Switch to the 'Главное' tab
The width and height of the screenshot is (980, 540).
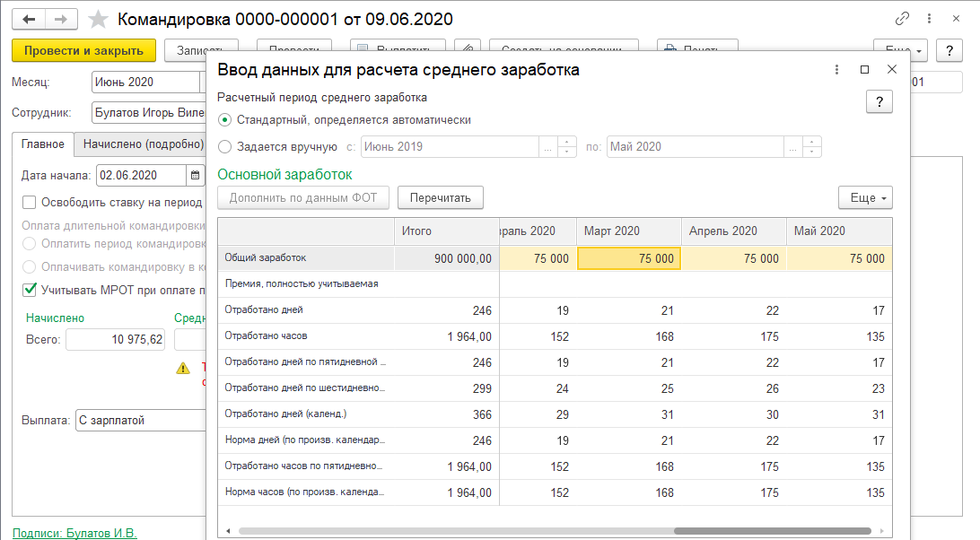pos(43,144)
